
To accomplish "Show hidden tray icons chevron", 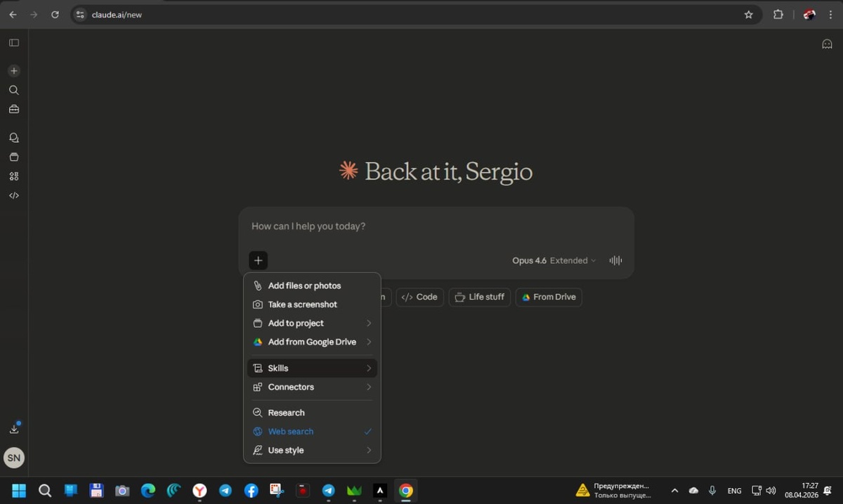I will click(x=674, y=491).
